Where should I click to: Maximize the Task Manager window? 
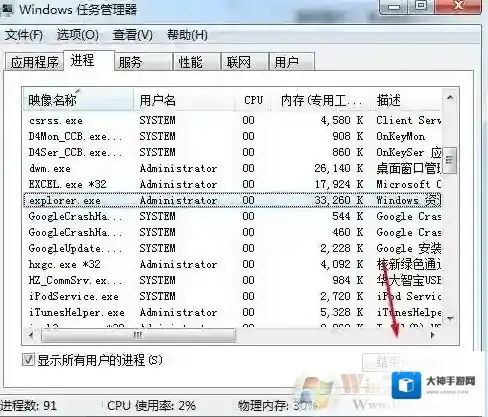(422, 6)
